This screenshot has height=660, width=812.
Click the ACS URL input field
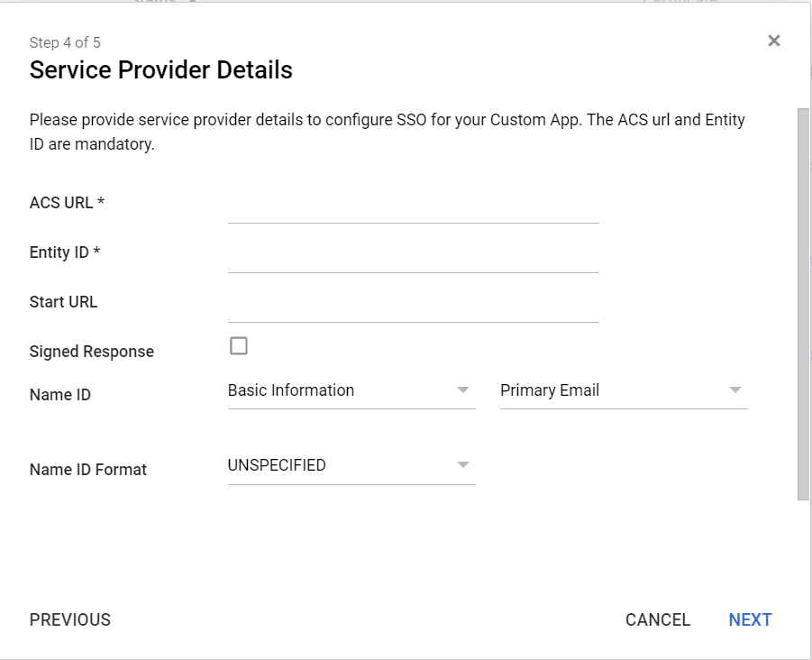click(x=413, y=206)
